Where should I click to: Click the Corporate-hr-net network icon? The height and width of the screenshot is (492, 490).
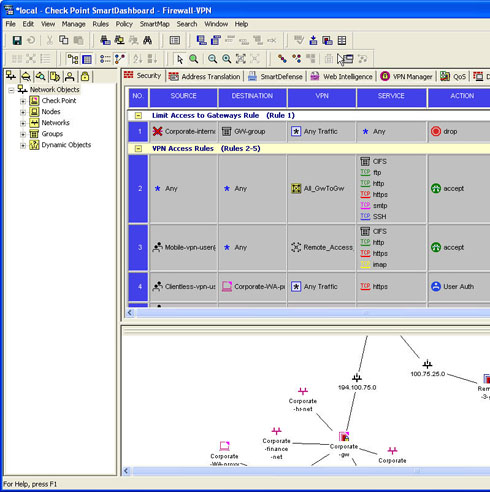tap(303, 391)
